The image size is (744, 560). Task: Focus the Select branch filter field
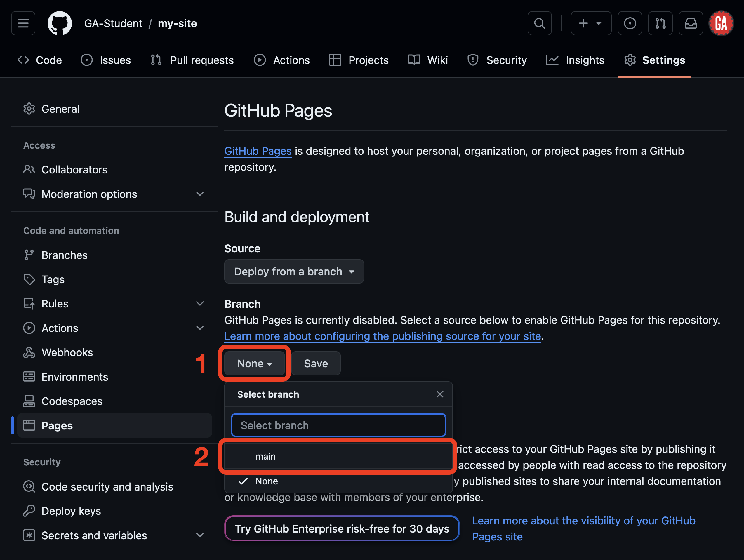point(338,425)
